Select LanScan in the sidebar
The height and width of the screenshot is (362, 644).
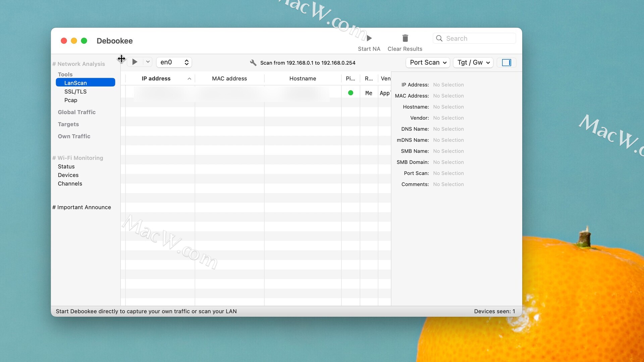click(86, 83)
